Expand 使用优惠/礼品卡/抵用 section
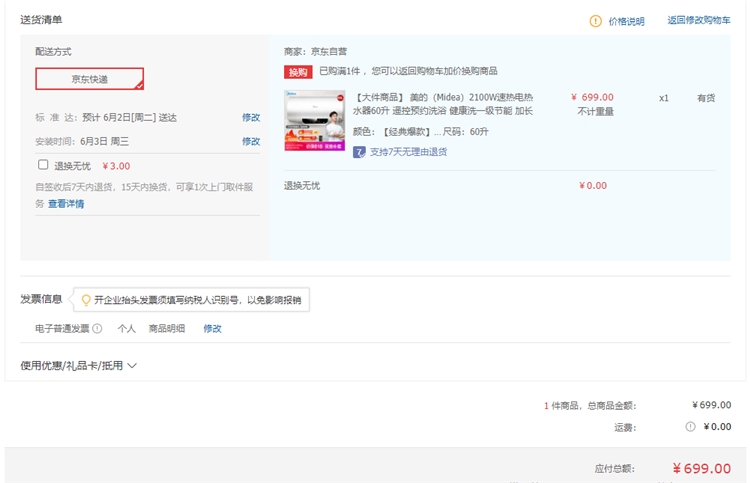 click(78, 366)
